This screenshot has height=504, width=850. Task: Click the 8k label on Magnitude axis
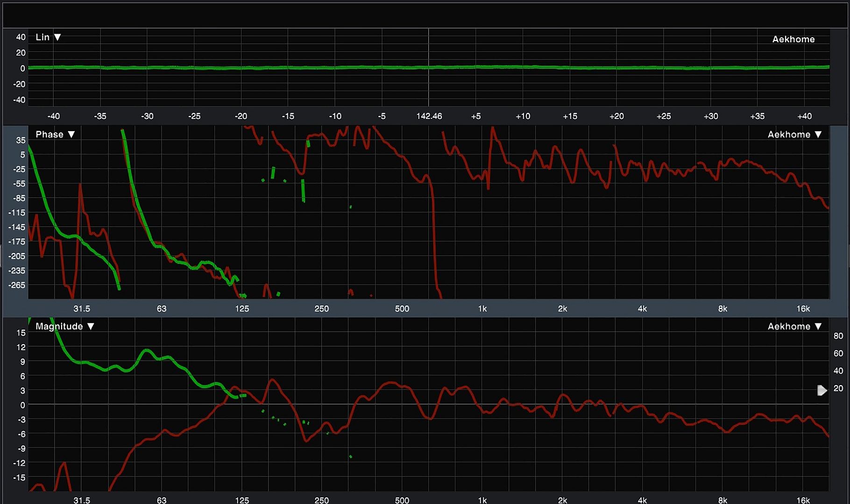coord(722,500)
